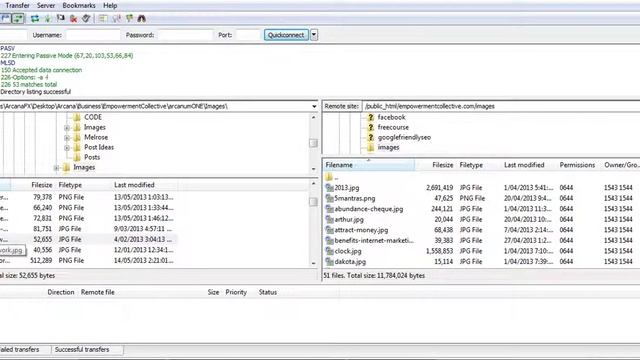
Task: Select the freecourse unknown folder icon
Action: point(371,127)
